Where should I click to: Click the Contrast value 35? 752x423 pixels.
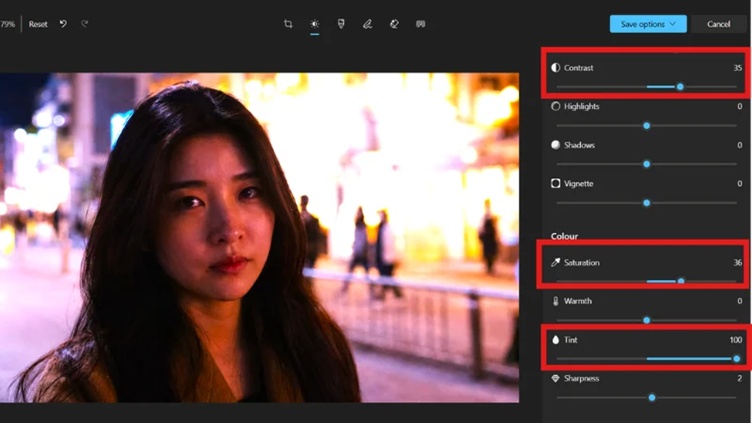point(738,68)
